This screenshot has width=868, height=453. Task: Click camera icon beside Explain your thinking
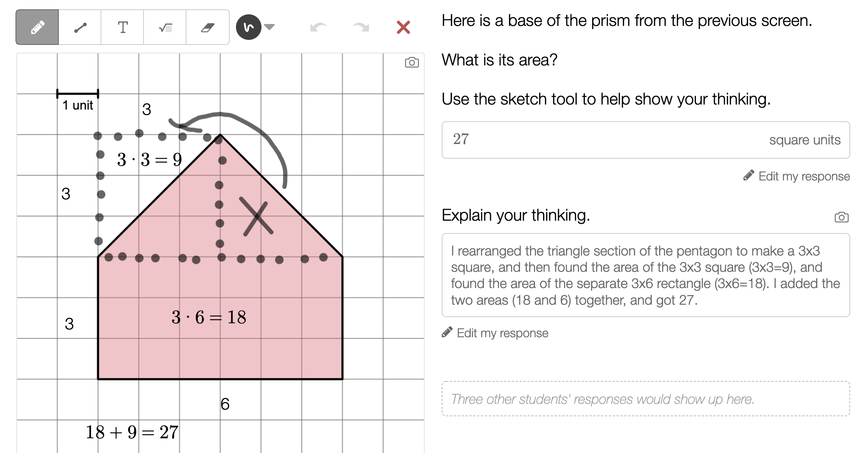click(841, 217)
